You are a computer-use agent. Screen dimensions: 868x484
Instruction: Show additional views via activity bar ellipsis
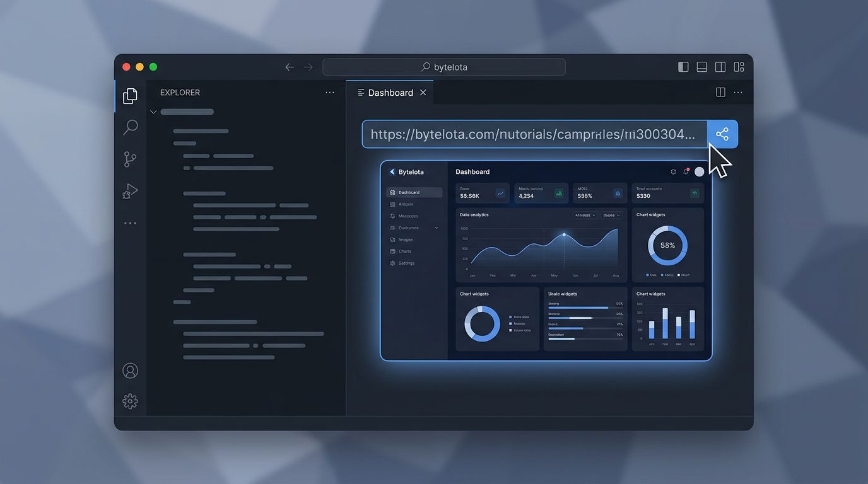click(x=130, y=223)
